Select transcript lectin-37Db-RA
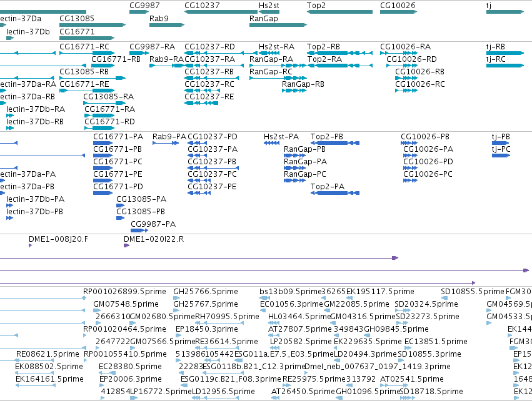Image resolution: width=532 pixels, height=401 pixels. (36, 109)
